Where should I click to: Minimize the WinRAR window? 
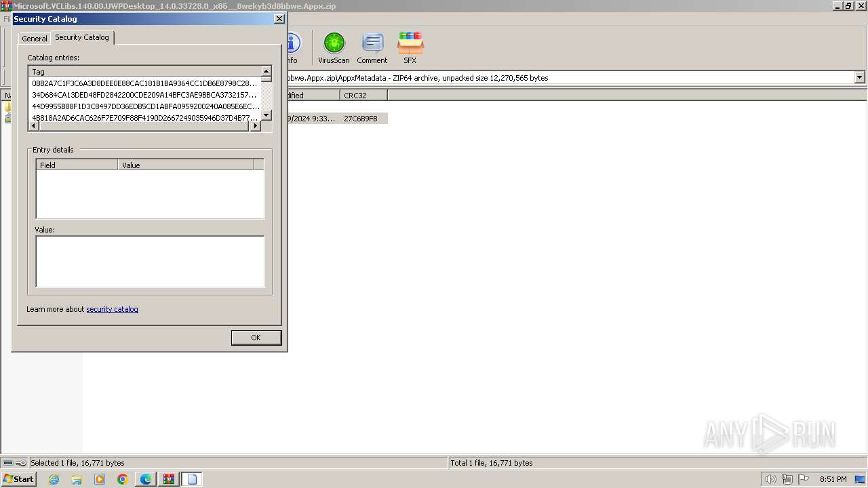[x=838, y=6]
